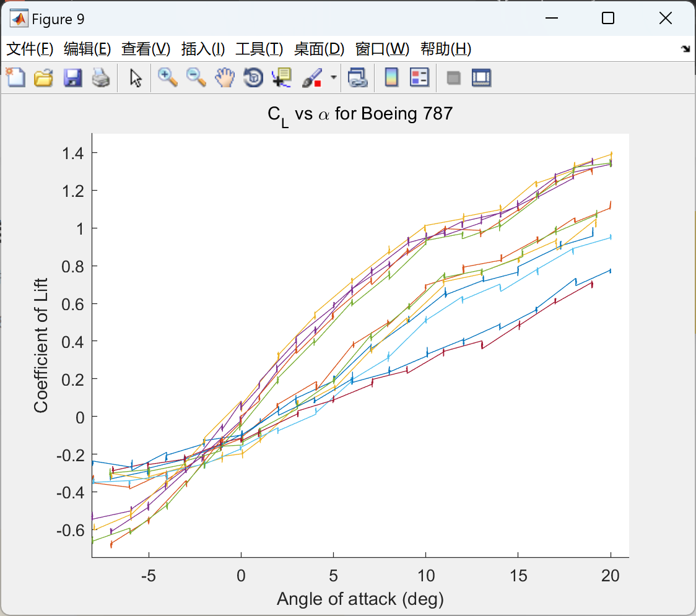Insert a Colorbar

click(391, 77)
